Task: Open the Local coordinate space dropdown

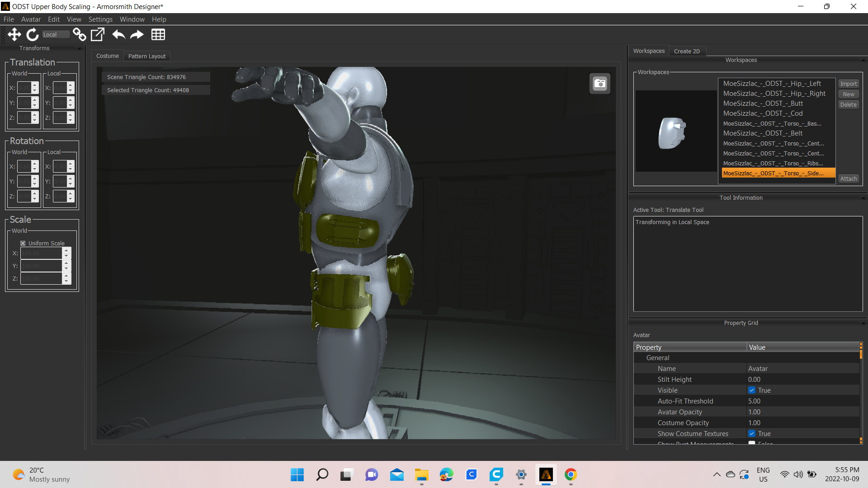Action: point(56,34)
